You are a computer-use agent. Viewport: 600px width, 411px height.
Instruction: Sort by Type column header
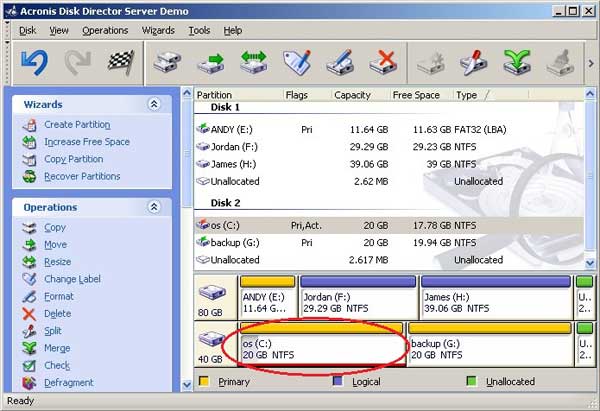[491, 95]
